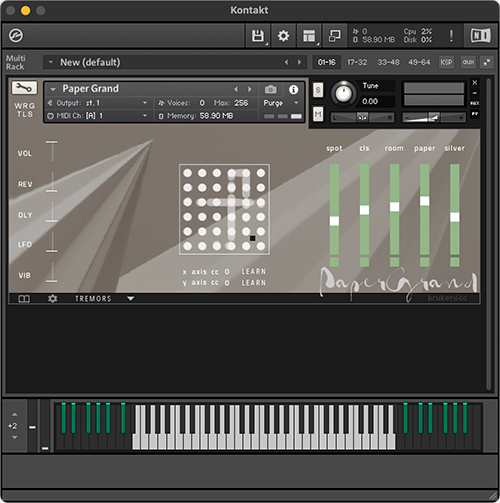Image resolution: width=500 pixels, height=503 pixels.
Task: Click the DLY slider handle
Action: 52,221
